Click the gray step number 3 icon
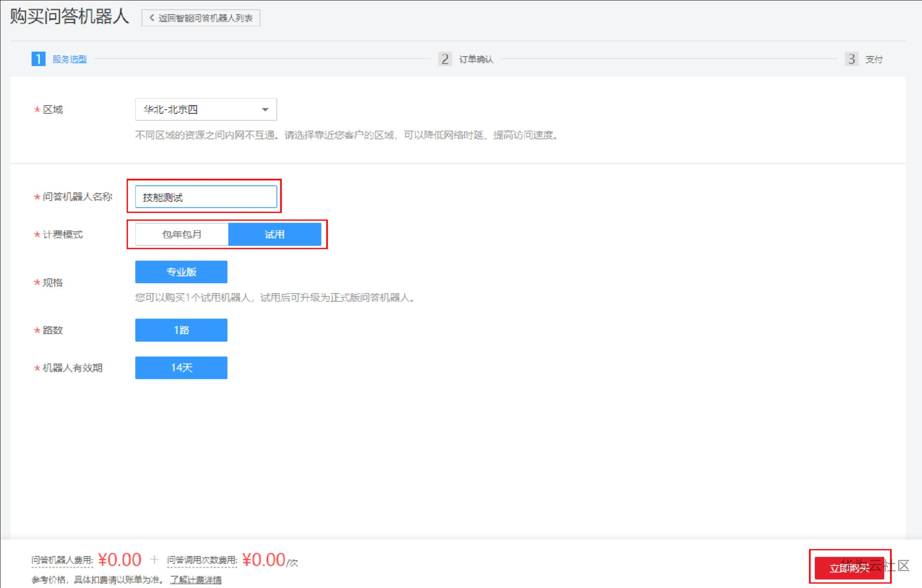The width and height of the screenshot is (922, 588). [851, 59]
